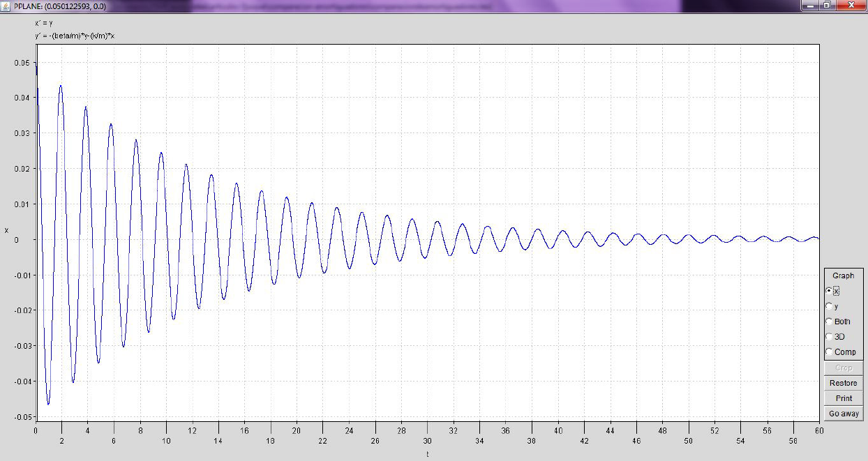Select the Comp graph option
868x461 pixels.
click(x=829, y=352)
